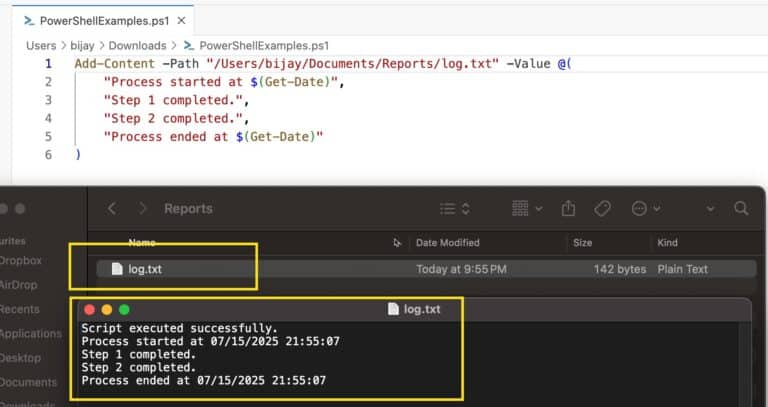
Task: Click line number 1 in the editor gutter
Action: (x=48, y=64)
